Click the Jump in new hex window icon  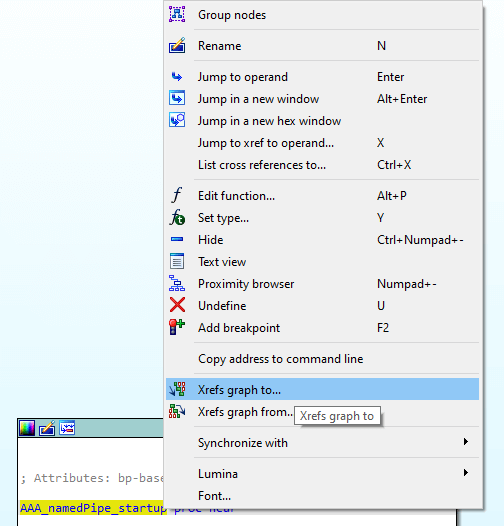click(x=177, y=120)
